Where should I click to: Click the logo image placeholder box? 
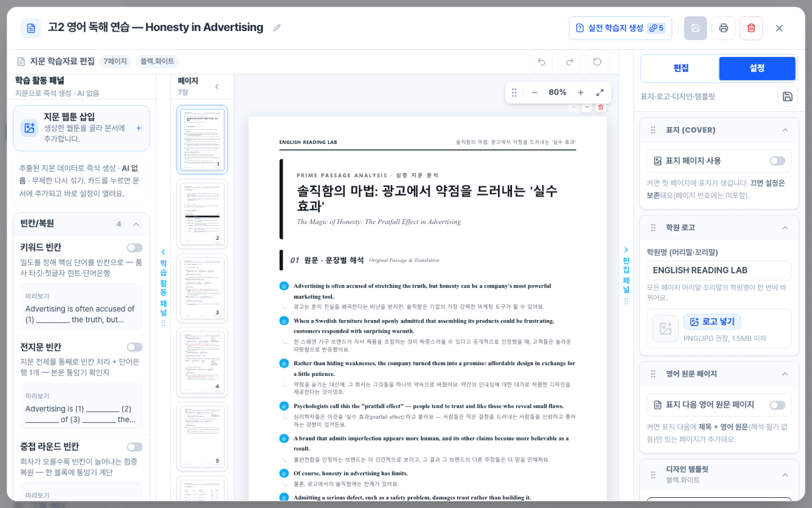[x=665, y=328]
